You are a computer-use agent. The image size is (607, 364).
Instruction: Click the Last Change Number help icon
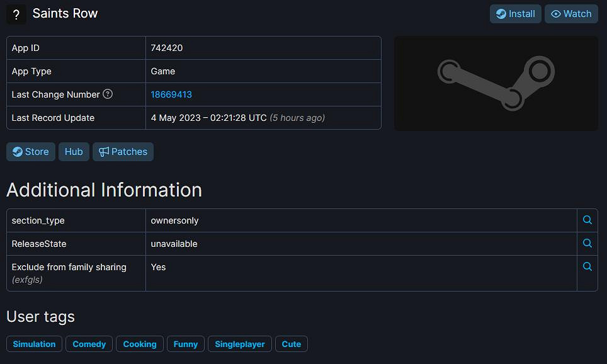click(108, 94)
